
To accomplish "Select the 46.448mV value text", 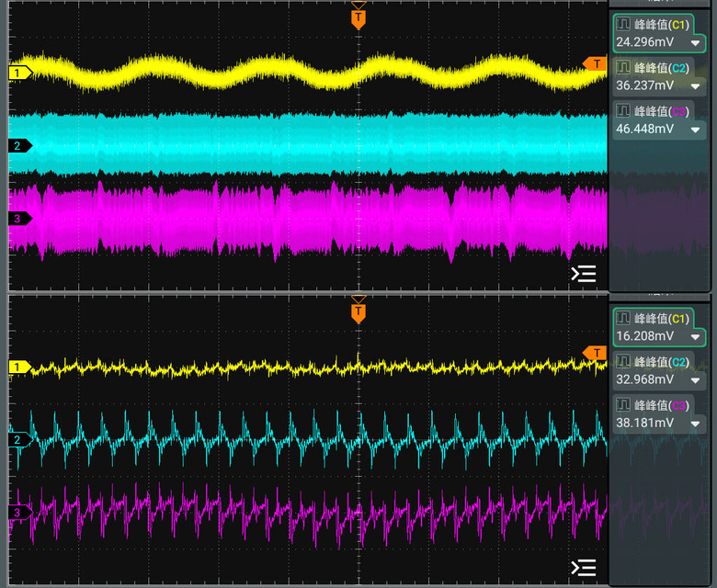I will [644, 129].
